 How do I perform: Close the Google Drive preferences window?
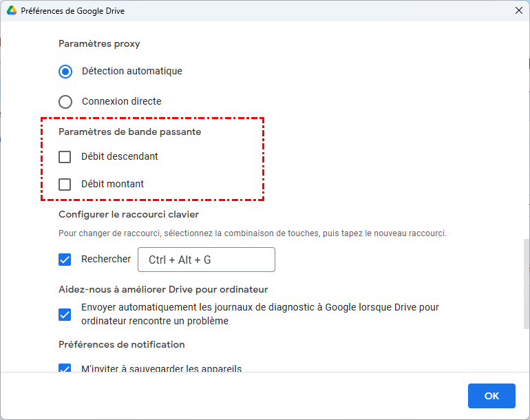click(518, 11)
